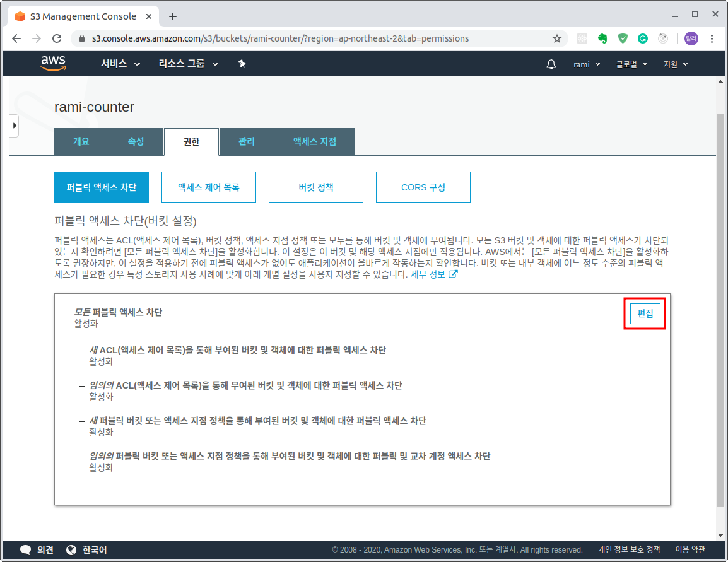Click the browser back arrow

(16, 38)
